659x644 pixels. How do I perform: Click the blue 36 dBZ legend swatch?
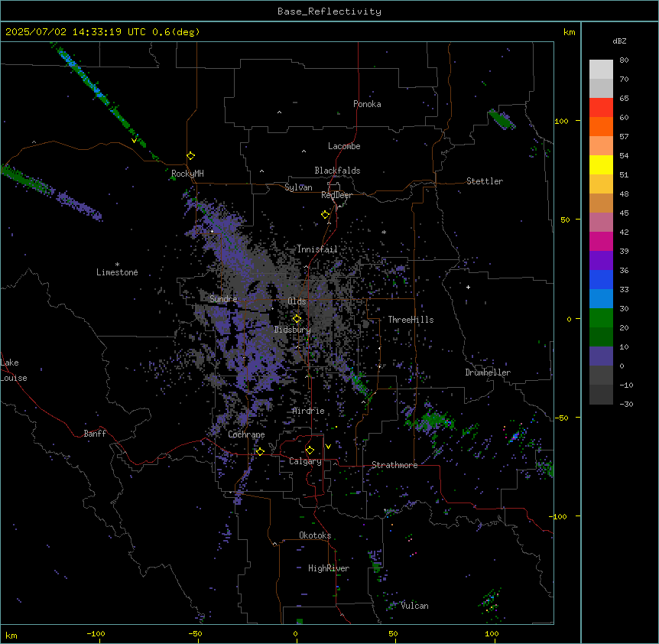[x=601, y=279]
